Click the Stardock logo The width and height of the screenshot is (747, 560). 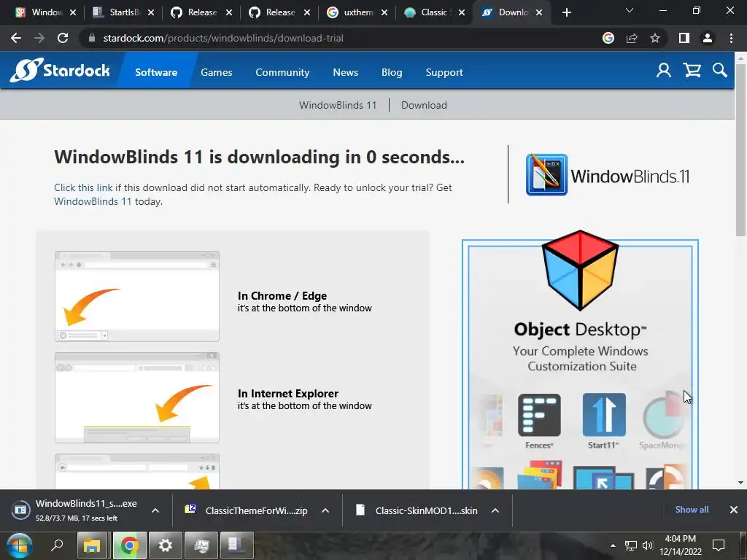(x=60, y=71)
